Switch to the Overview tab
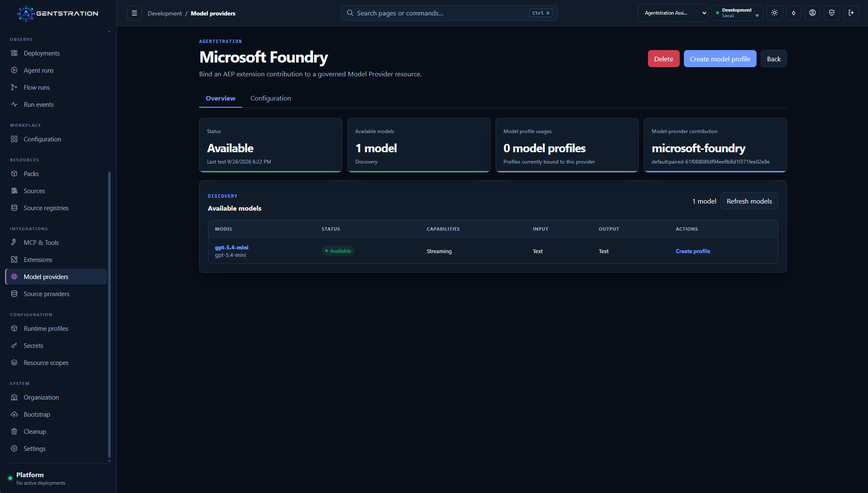This screenshot has width=868, height=493. [220, 98]
